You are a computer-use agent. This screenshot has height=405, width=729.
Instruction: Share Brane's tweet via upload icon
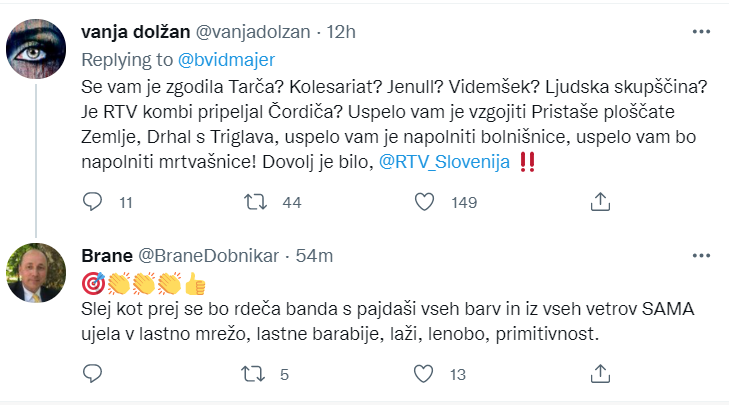(600, 373)
